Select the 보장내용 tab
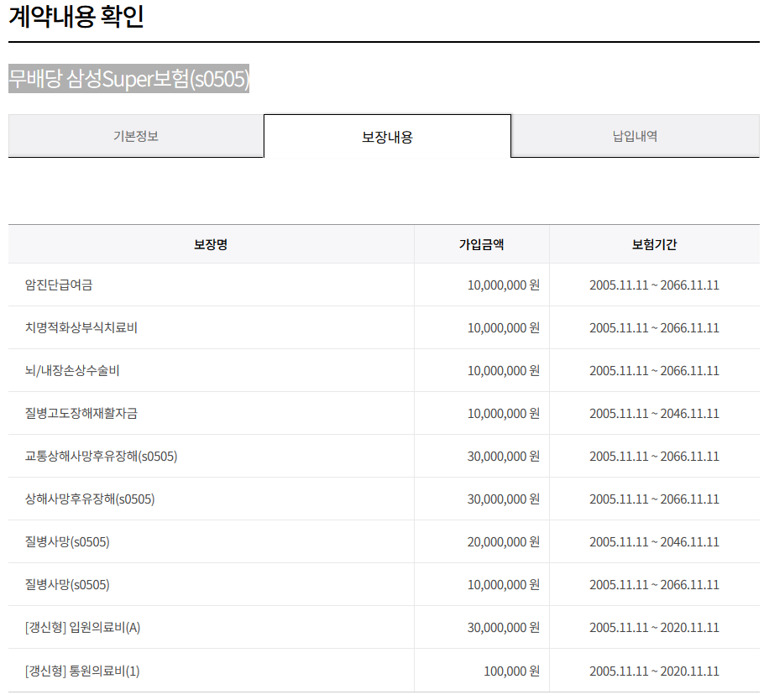This screenshot has width=769, height=700. (x=387, y=137)
